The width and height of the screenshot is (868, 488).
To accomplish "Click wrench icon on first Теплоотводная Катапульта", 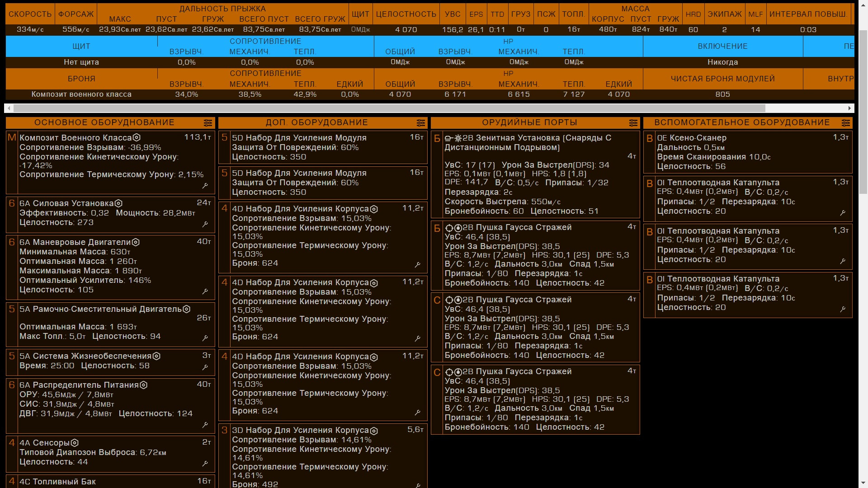I will 843,213.
